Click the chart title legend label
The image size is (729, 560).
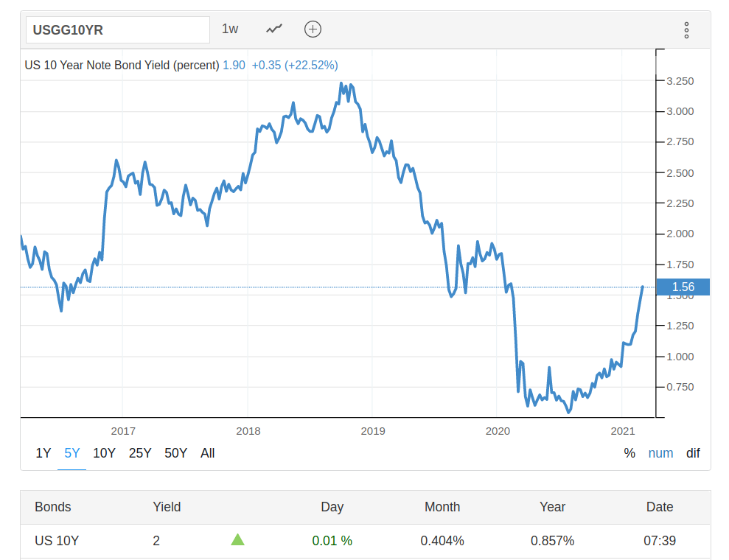(x=122, y=65)
